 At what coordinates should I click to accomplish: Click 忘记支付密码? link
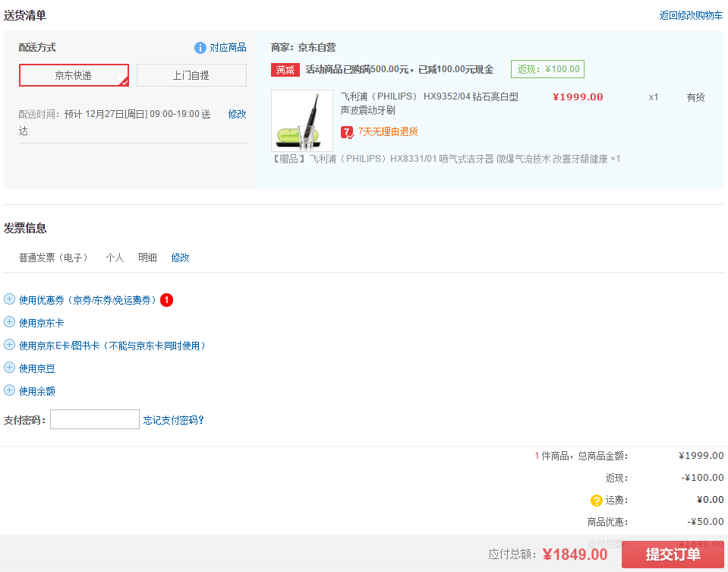pos(173,420)
